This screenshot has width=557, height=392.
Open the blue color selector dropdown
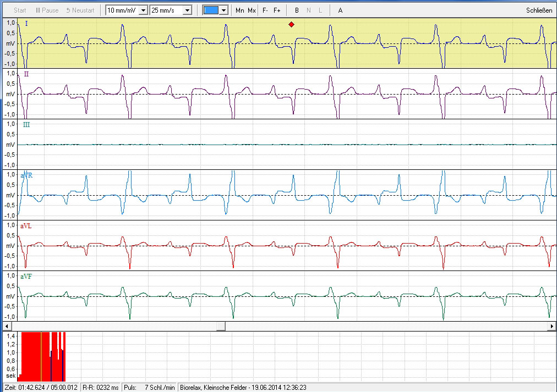click(x=223, y=10)
